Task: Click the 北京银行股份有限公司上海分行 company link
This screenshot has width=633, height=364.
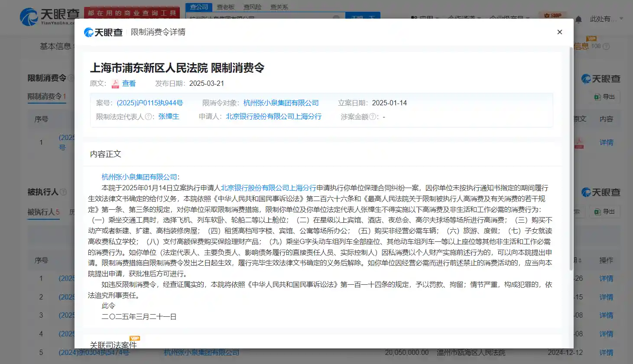Action: tap(273, 116)
